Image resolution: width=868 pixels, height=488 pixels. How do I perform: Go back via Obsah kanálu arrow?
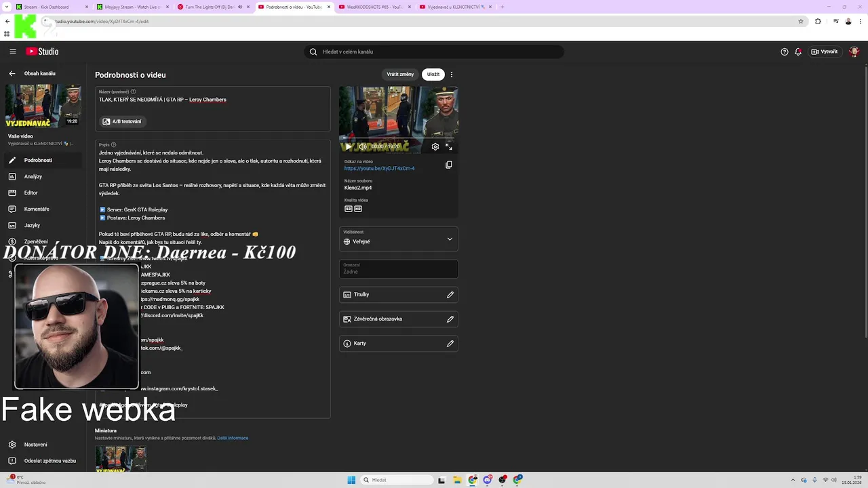point(12,73)
